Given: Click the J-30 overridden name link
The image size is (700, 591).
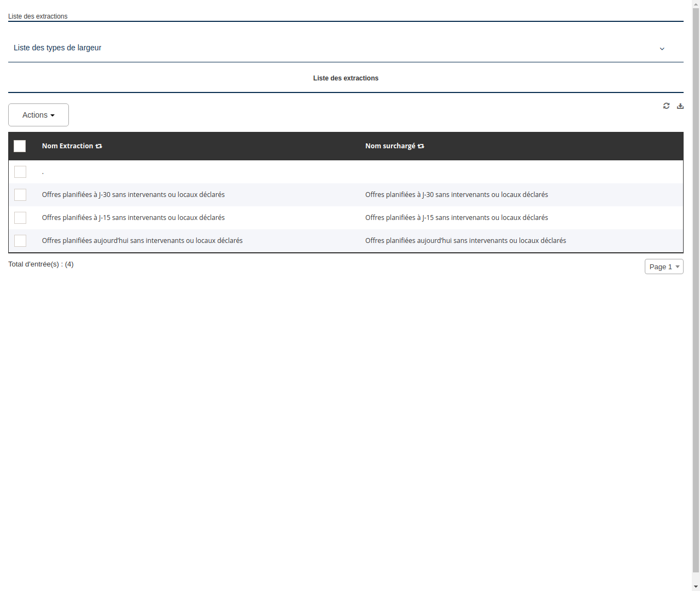Looking at the screenshot, I should click(457, 195).
